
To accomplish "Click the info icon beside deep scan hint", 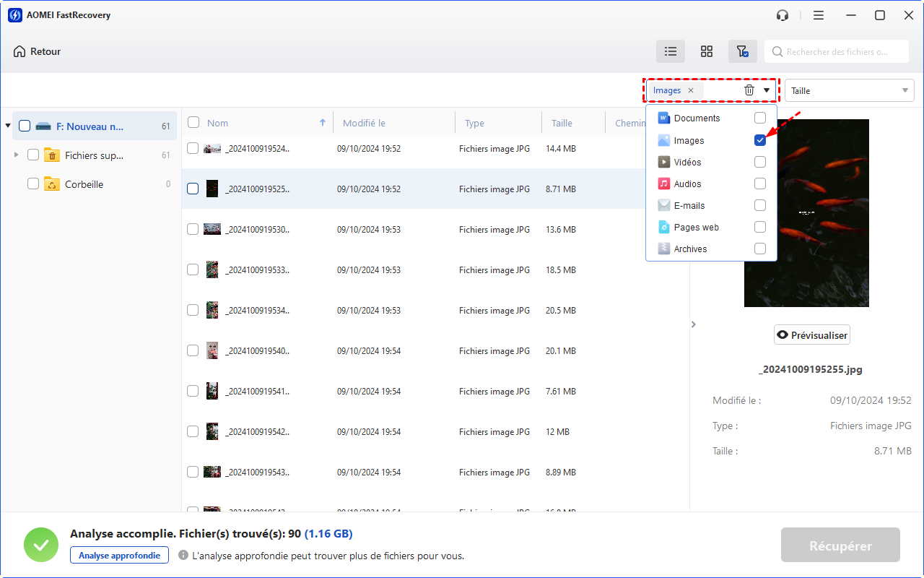I will tap(183, 556).
